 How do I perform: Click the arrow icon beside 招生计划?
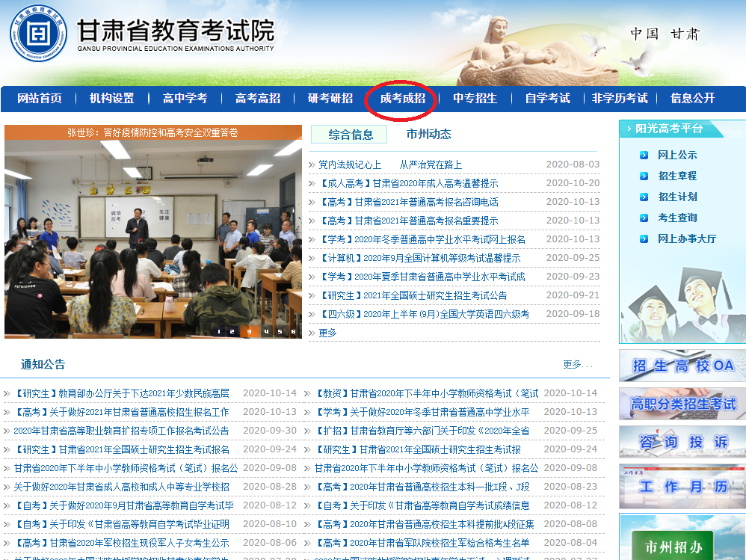click(644, 197)
